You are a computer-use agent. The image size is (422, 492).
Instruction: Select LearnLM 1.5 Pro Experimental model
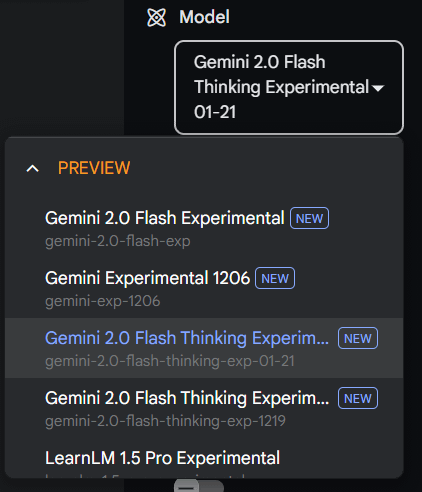(x=204, y=462)
